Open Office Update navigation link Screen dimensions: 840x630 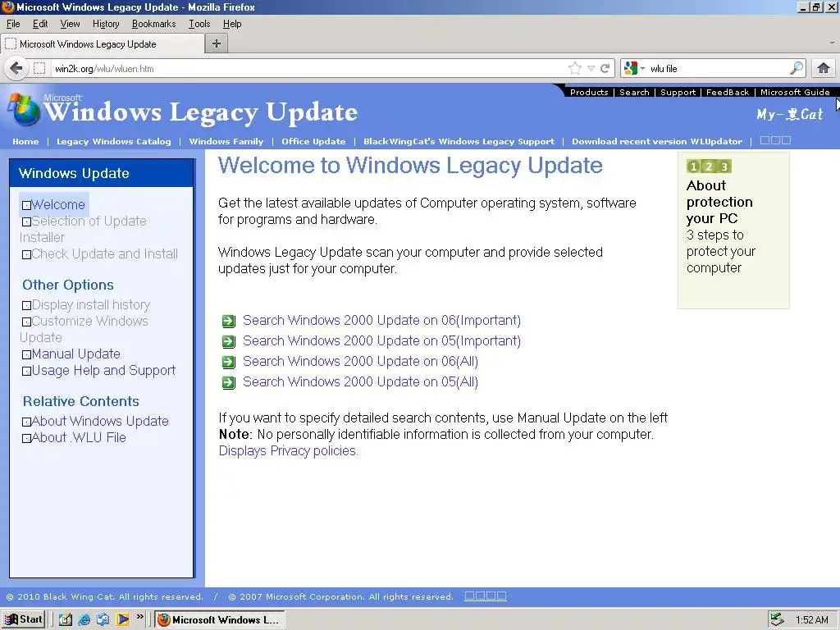pos(313,141)
